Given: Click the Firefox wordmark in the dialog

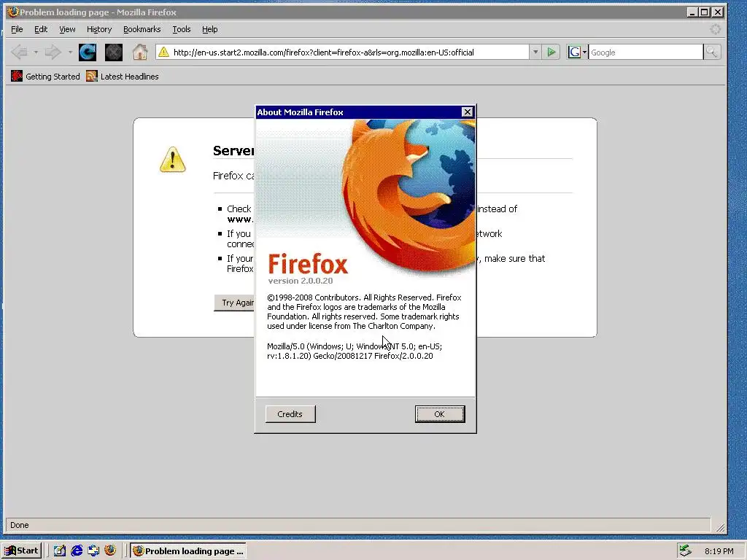Looking at the screenshot, I should pos(308,263).
